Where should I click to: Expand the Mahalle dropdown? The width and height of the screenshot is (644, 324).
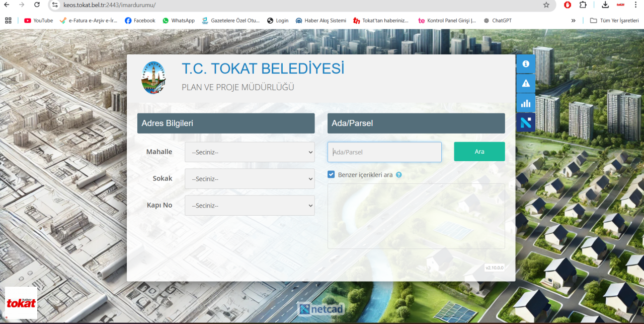point(250,152)
